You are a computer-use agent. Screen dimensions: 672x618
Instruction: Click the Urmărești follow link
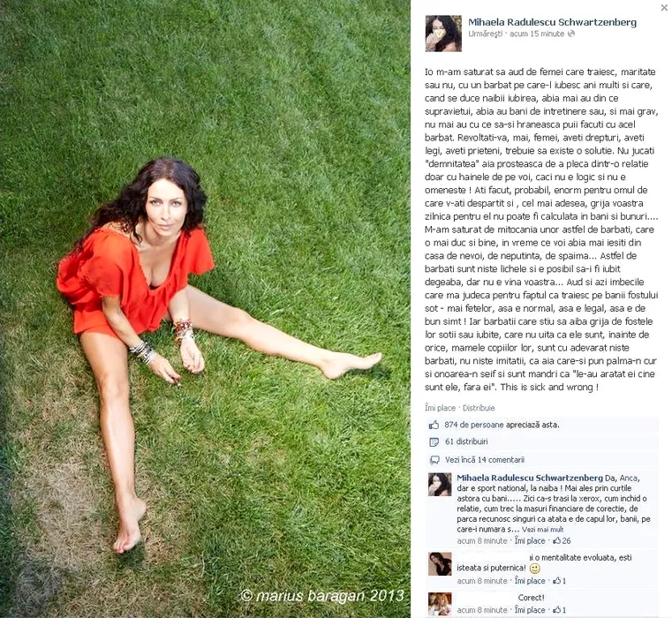485,34
